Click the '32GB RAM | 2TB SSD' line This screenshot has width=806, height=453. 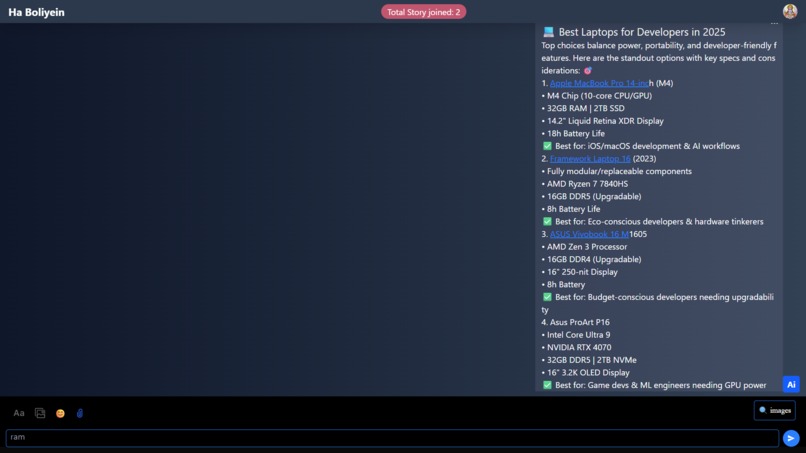pyautogui.click(x=583, y=108)
